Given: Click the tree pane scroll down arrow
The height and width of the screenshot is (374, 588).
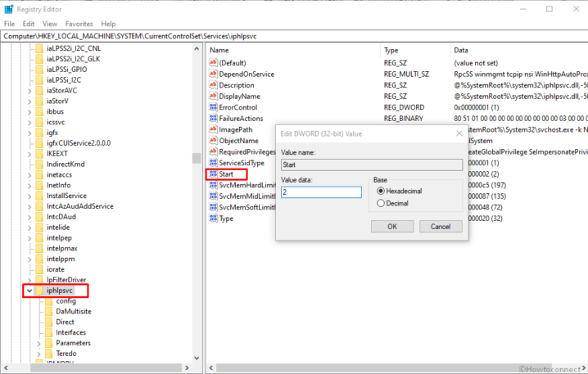Looking at the screenshot, I should click(x=197, y=358).
